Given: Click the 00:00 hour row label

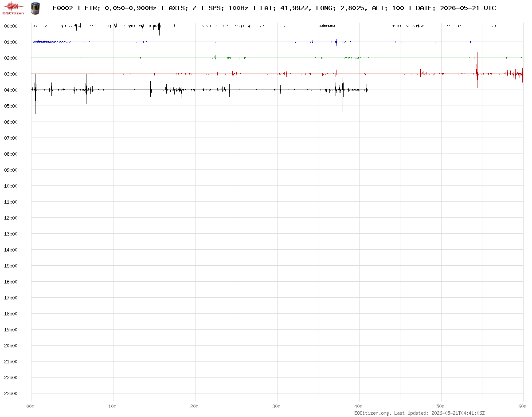Looking at the screenshot, I should 11,26.
